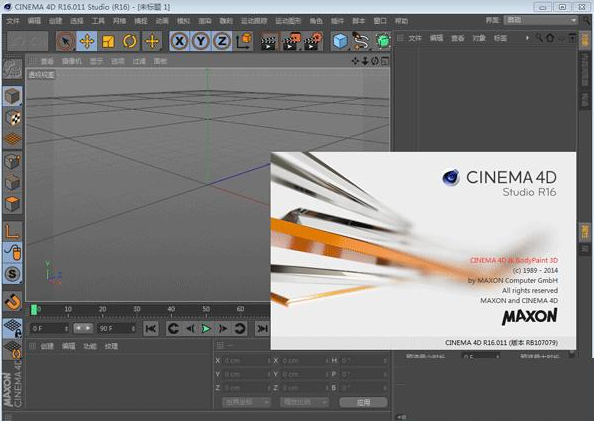Viewport: 594px width, 421px height.
Task: Switch to Edges mode in left sidebar
Action: point(12,183)
